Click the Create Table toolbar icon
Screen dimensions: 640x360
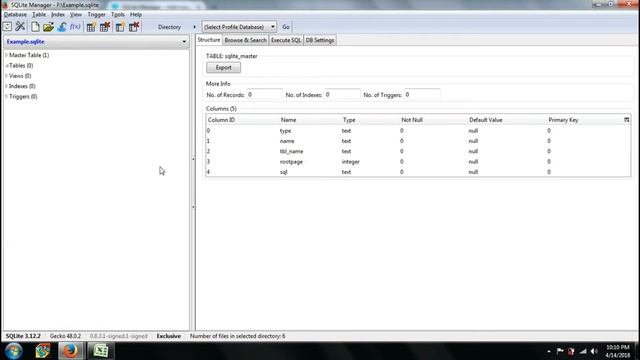(91, 27)
